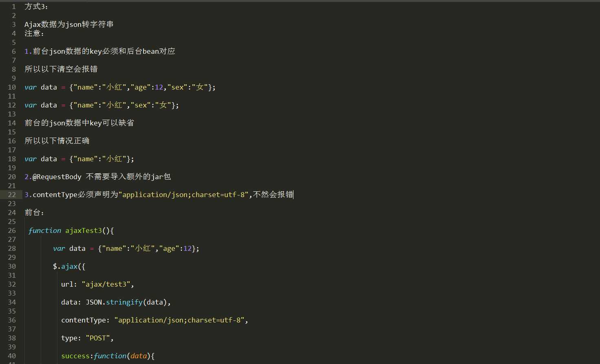Click line number 40 in the gutter
Viewport: 600px width, 364px height.
pyautogui.click(x=12, y=356)
